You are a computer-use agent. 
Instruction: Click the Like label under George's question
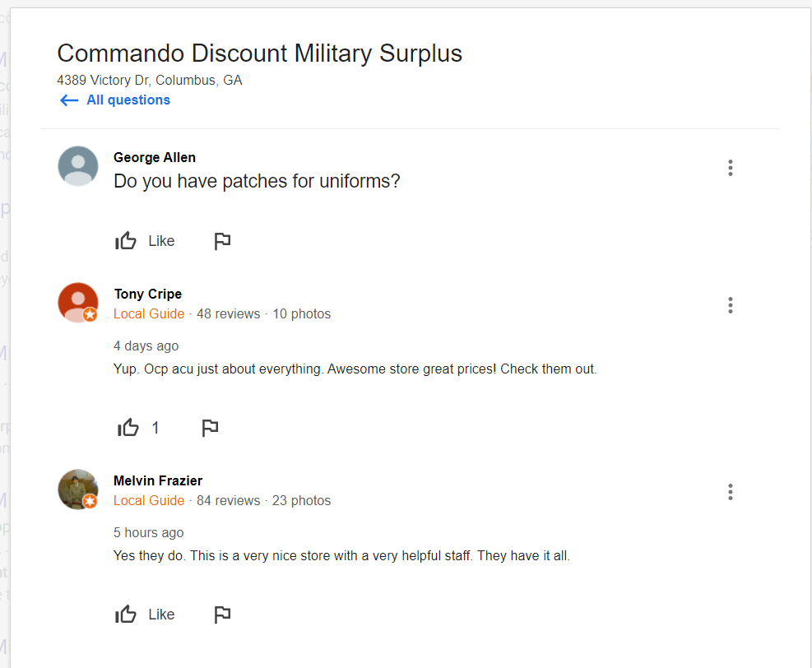click(161, 241)
